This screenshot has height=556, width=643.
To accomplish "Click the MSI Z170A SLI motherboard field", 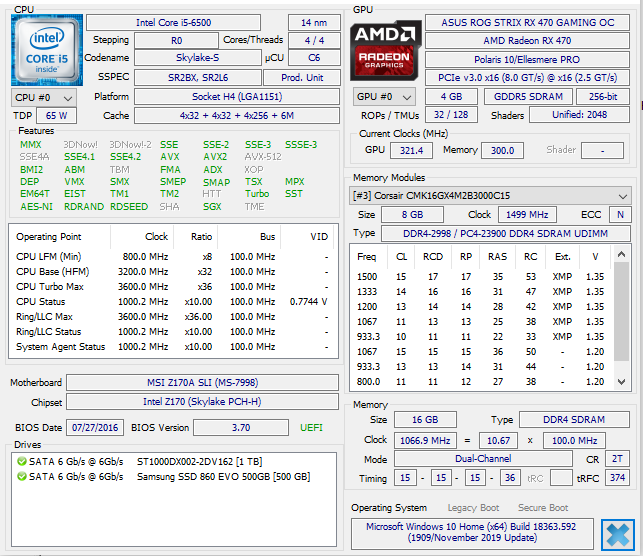I will coord(203,383).
